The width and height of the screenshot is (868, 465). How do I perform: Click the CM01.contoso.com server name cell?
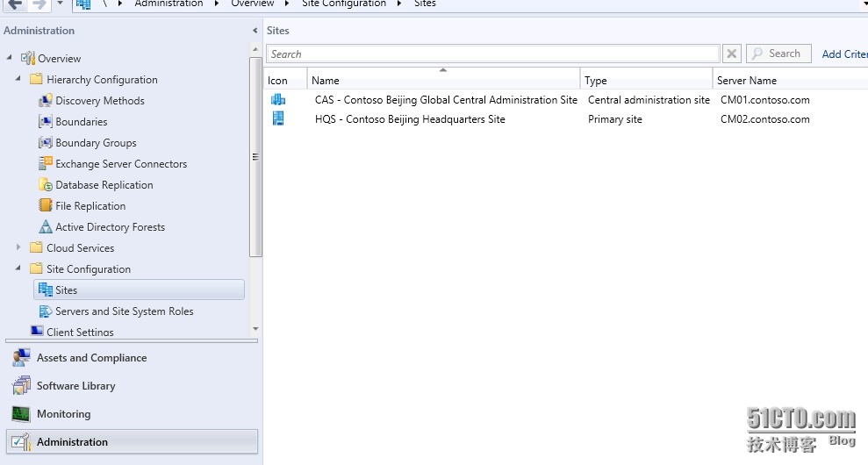(x=764, y=100)
